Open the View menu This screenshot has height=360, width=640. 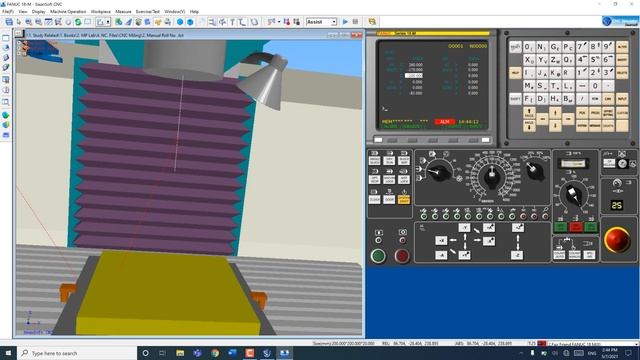coord(23,11)
